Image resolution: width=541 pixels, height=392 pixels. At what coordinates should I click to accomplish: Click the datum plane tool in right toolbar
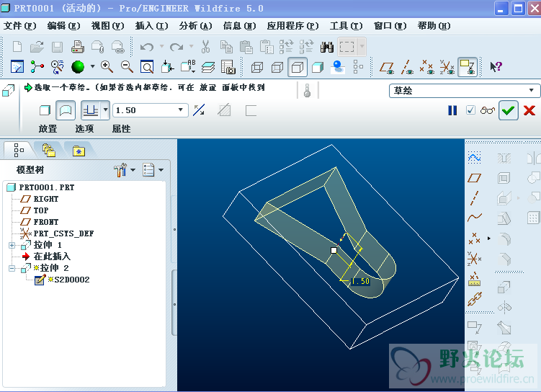(x=475, y=178)
